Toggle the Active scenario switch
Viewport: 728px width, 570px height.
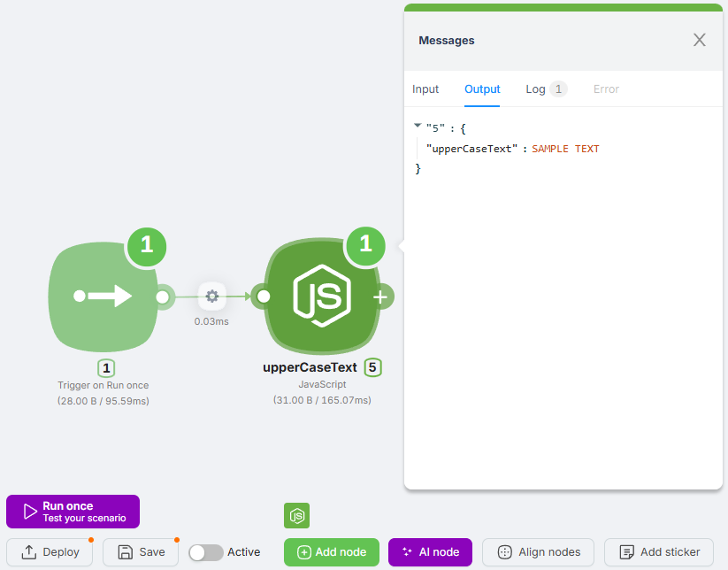206,552
